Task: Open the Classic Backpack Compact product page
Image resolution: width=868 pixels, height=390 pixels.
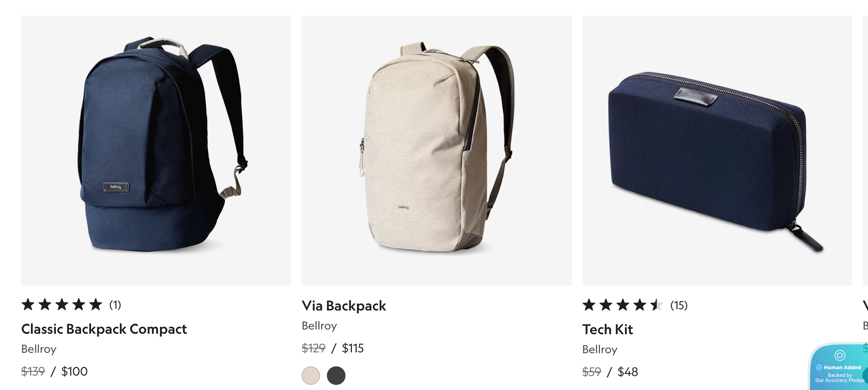Action: point(104,329)
